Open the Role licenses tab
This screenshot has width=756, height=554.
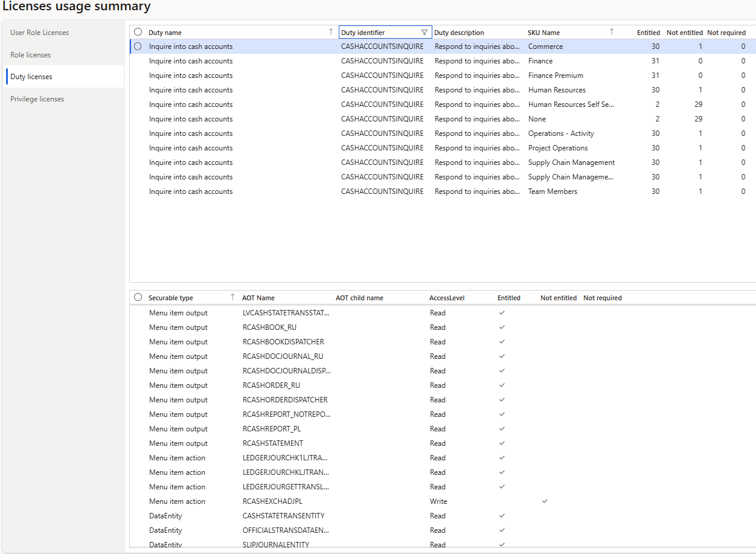click(31, 55)
